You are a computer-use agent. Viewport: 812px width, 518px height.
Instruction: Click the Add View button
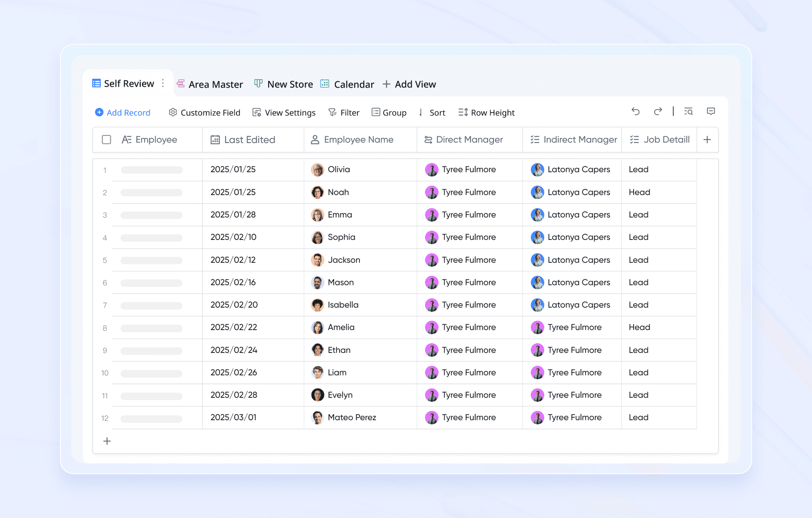(409, 84)
